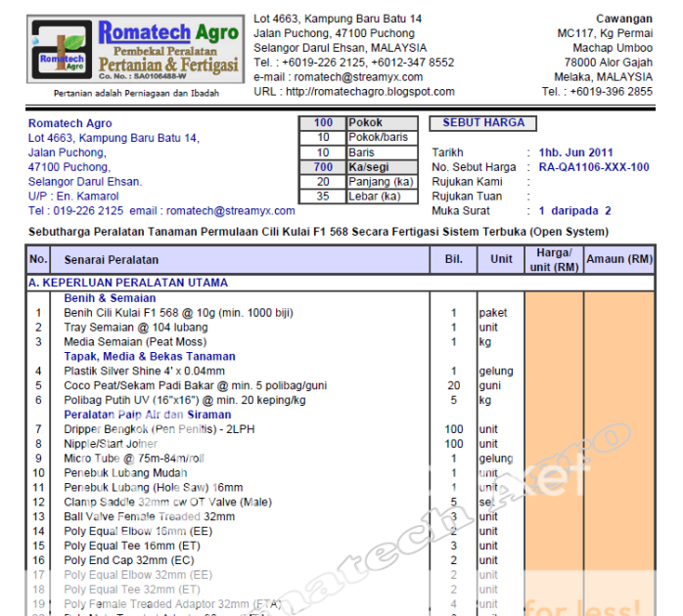
Task: Click page indicator '1 daripada 2'
Action: (x=574, y=210)
